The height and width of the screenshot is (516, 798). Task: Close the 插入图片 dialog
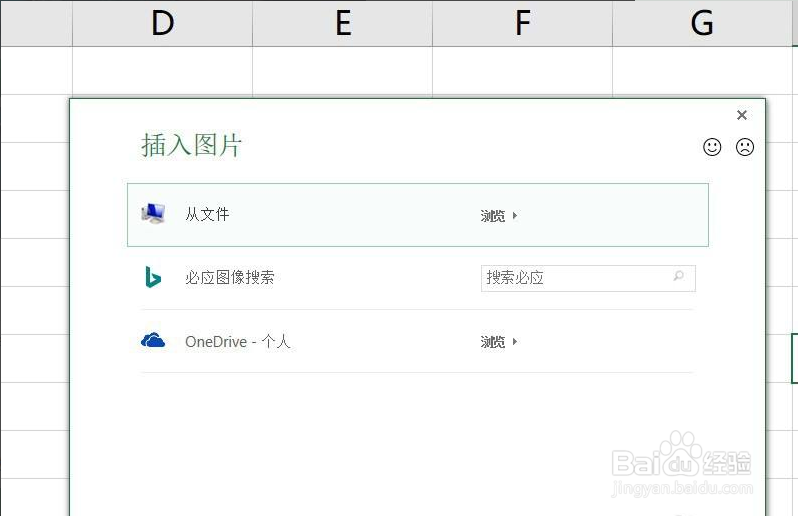coord(742,116)
